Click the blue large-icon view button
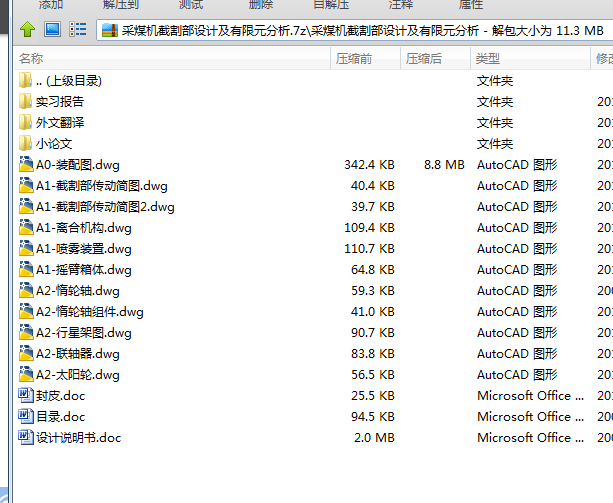613x503 pixels. tap(52, 30)
